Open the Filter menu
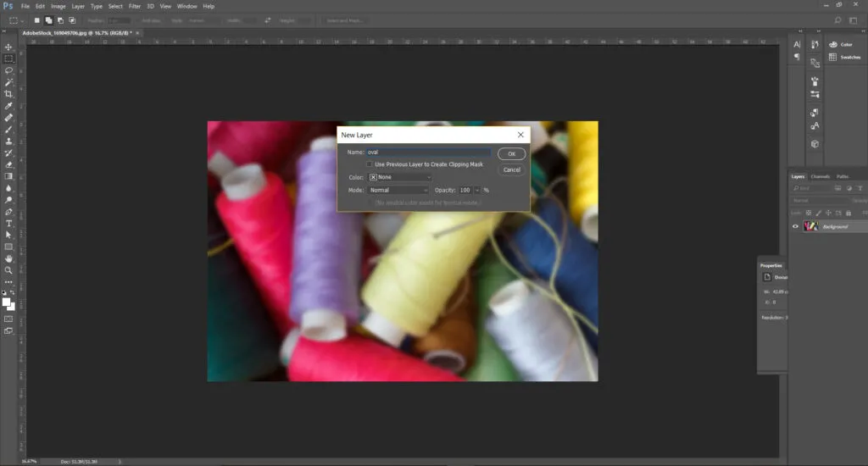 pos(135,6)
